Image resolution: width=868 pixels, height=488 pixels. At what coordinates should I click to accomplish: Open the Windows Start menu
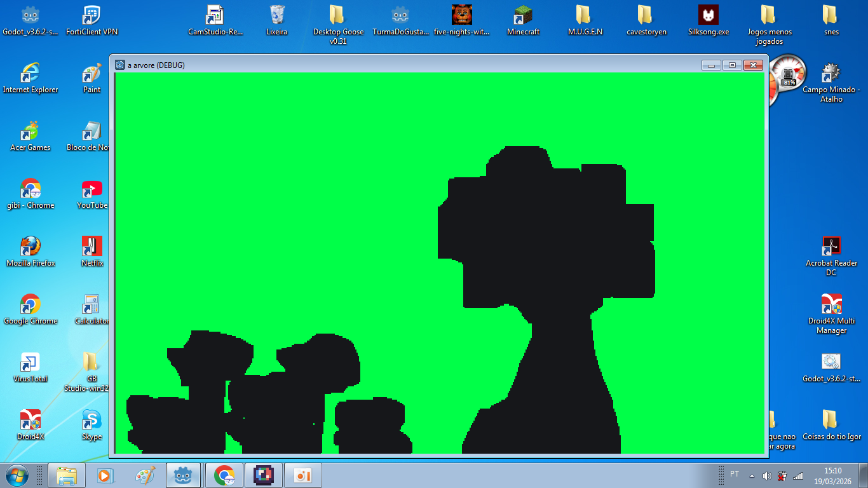pos(18,475)
